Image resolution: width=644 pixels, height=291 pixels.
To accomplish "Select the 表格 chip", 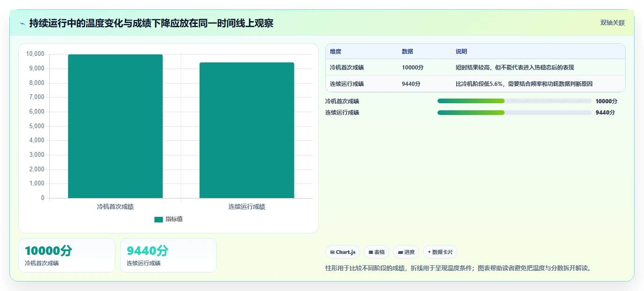I will pyautogui.click(x=376, y=252).
